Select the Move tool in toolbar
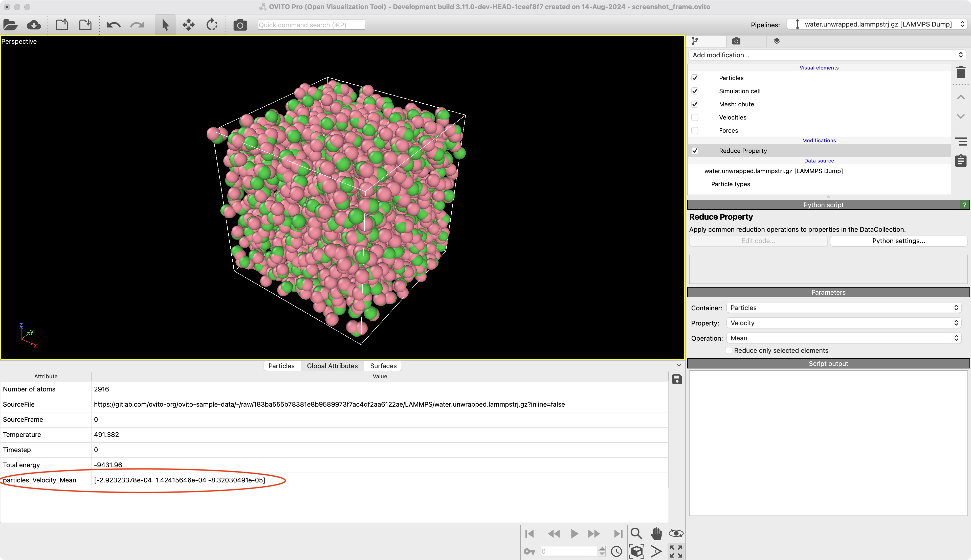The width and height of the screenshot is (971, 560). click(189, 25)
